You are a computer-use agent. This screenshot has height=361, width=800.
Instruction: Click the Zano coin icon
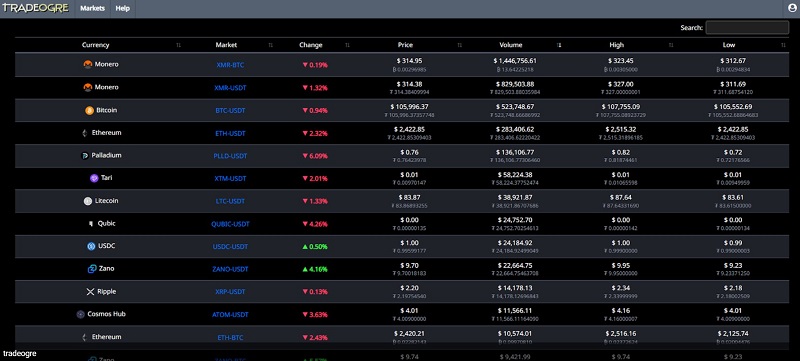point(92,269)
